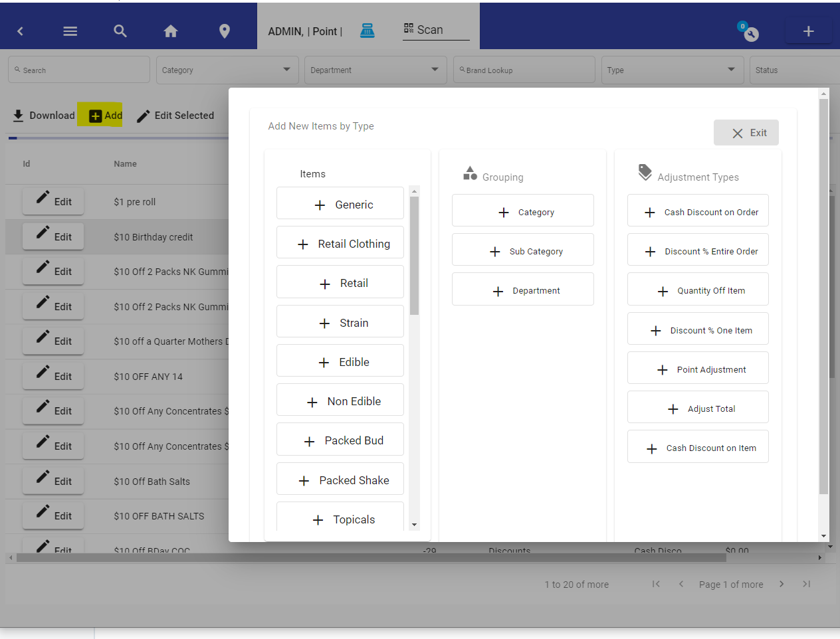Click the location pin icon
The height and width of the screenshot is (639, 840).
225,31
